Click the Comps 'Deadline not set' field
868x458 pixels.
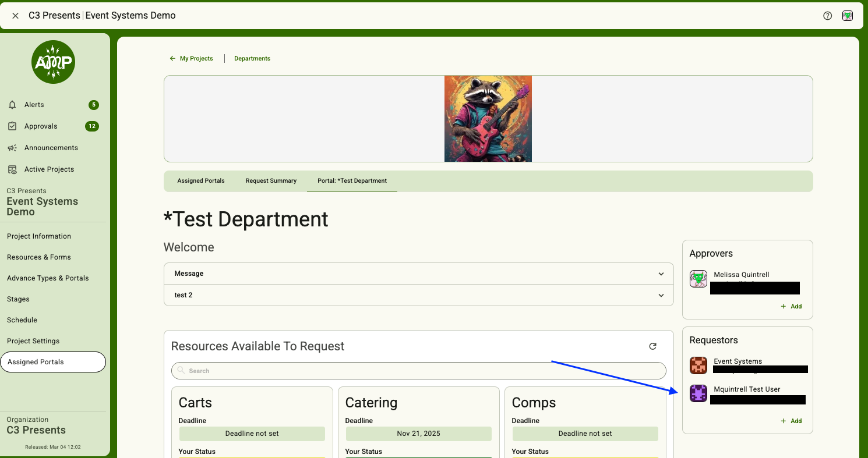tap(585, 434)
